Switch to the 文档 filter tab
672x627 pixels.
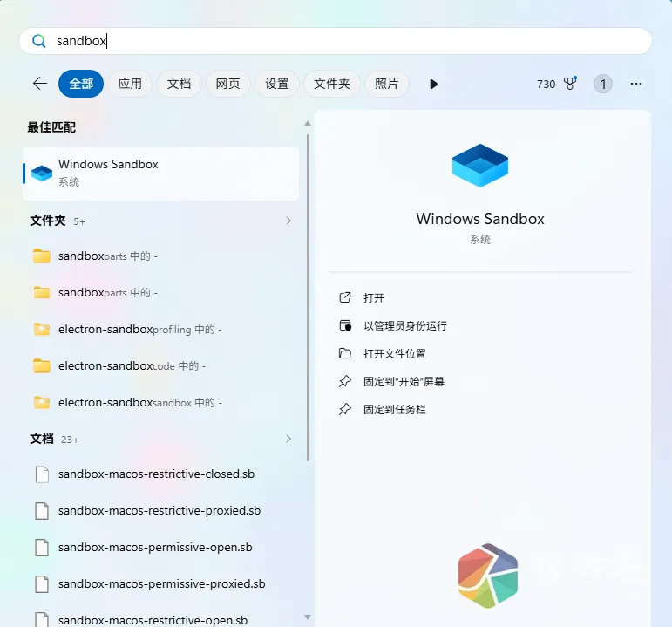[x=179, y=84]
